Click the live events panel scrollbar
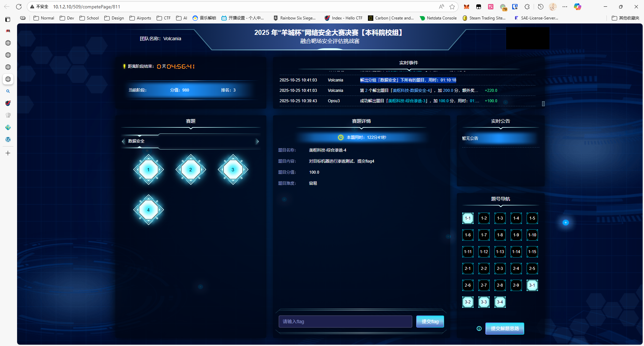The height and width of the screenshot is (346, 644). (543, 104)
